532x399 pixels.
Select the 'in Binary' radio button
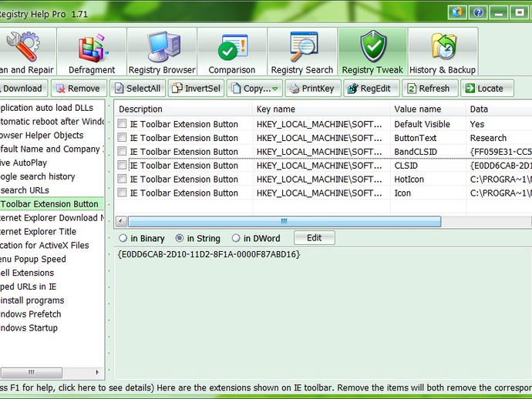coord(123,238)
